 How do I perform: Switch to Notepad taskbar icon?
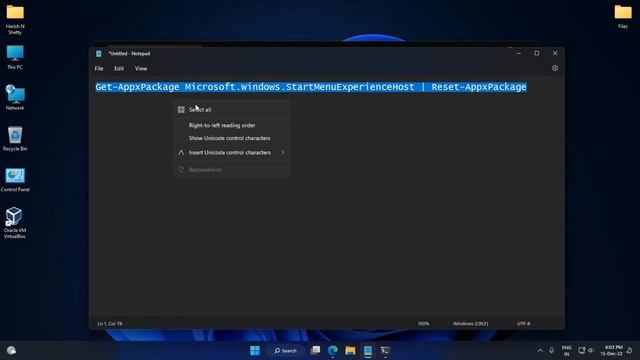coord(368,351)
